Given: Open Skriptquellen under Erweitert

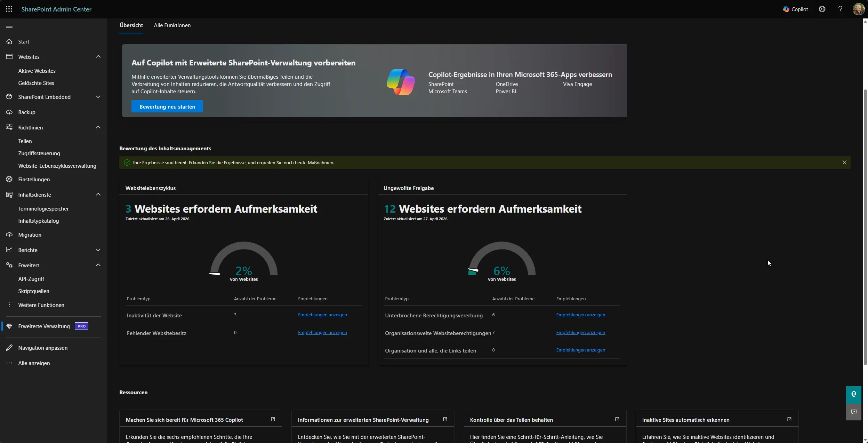Looking at the screenshot, I should tap(34, 291).
